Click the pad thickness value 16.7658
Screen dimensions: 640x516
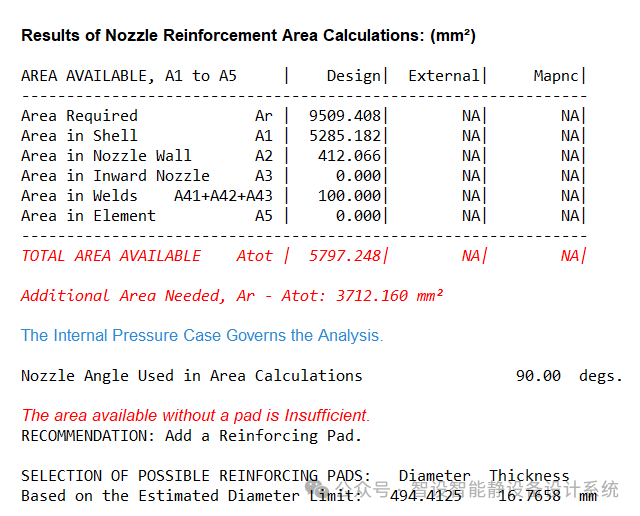click(529, 496)
